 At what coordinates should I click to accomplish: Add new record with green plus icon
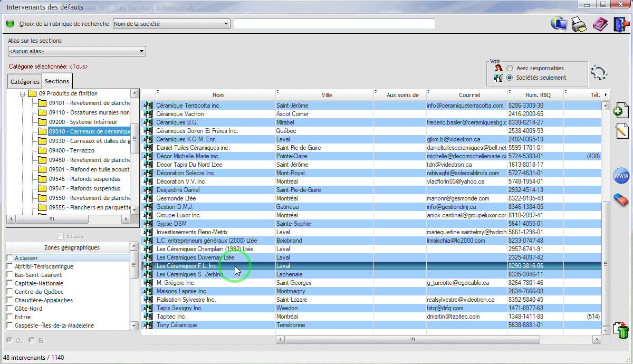pos(621,109)
